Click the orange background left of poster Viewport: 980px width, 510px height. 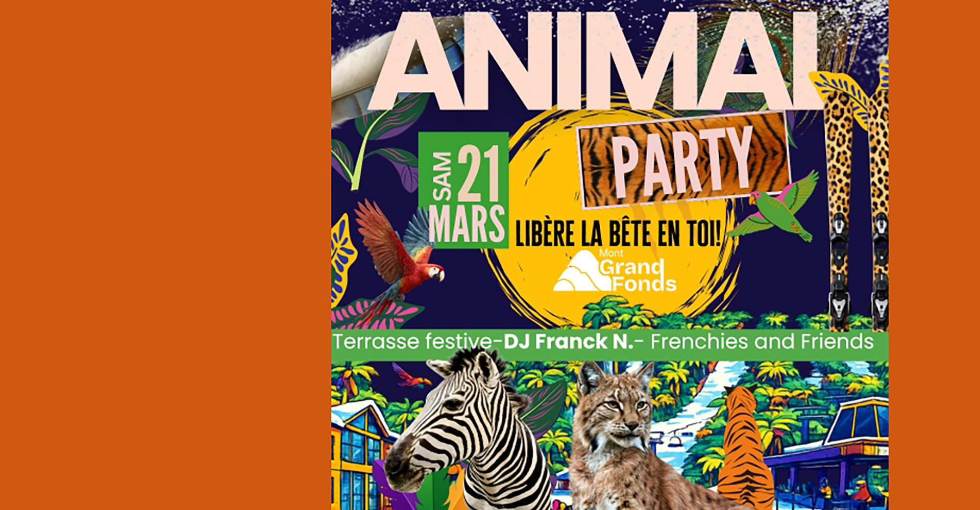(165, 255)
